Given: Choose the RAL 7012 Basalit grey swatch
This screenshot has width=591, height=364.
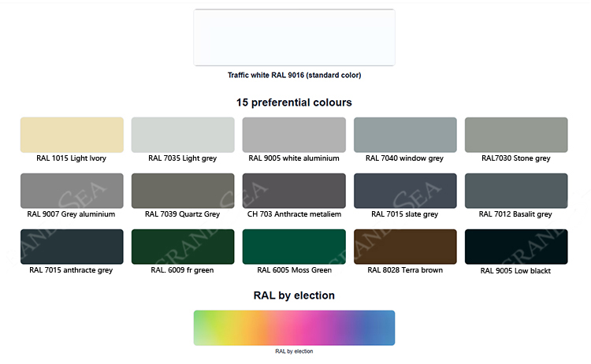Looking at the screenshot, I should pyautogui.click(x=516, y=191).
